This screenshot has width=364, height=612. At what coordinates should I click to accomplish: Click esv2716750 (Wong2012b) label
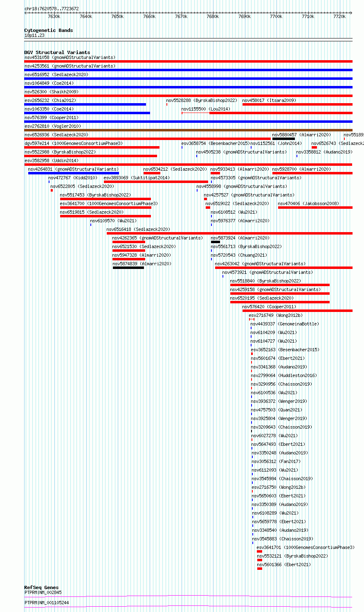(x=279, y=487)
